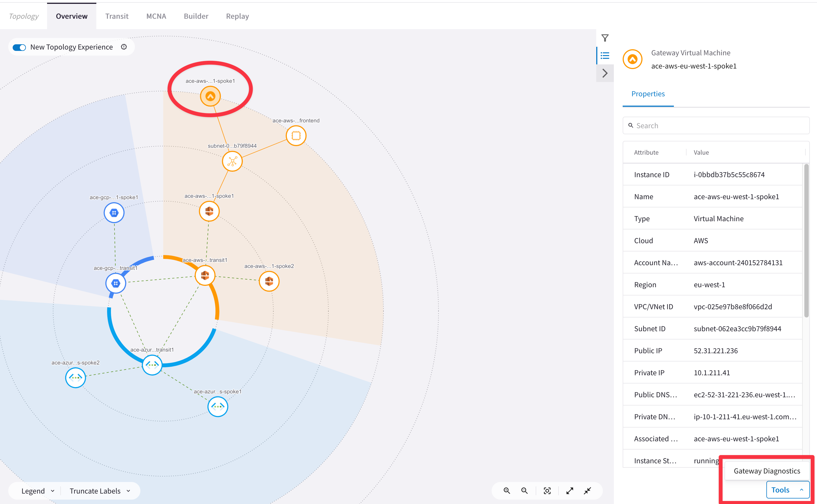The image size is (817, 504).
Task: Click the Instance State value running
Action: point(706,461)
